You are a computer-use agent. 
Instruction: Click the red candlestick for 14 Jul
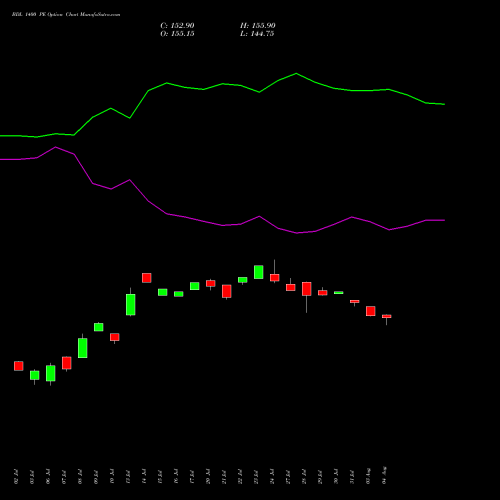click(147, 278)
